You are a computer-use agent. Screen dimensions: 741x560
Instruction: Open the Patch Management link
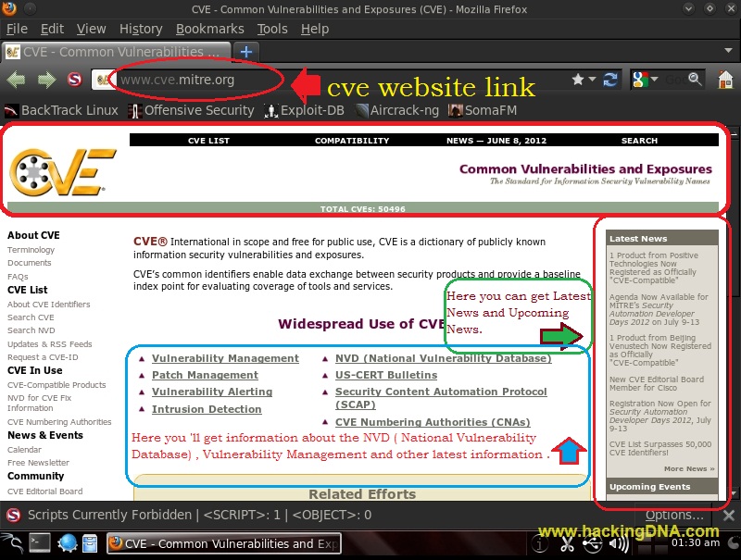tap(205, 375)
